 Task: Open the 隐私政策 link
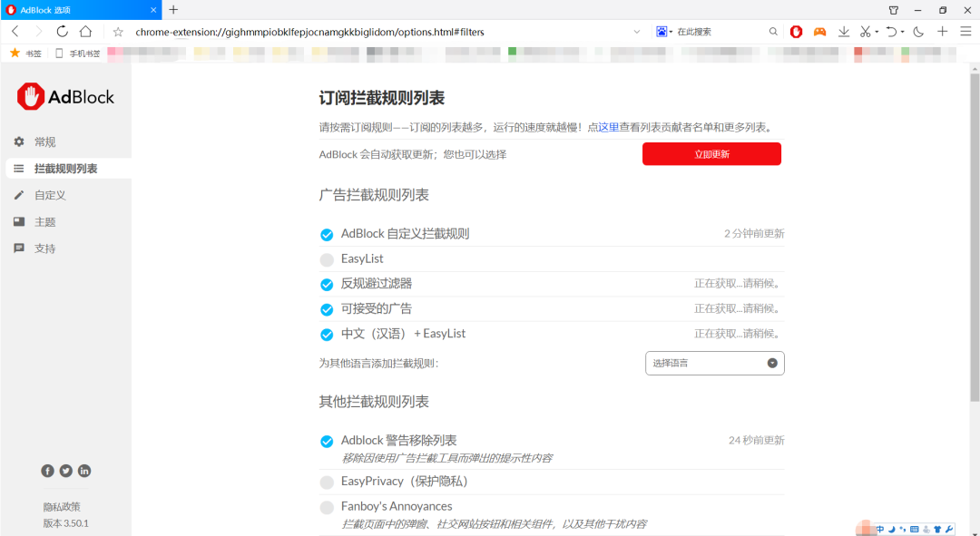click(x=62, y=507)
